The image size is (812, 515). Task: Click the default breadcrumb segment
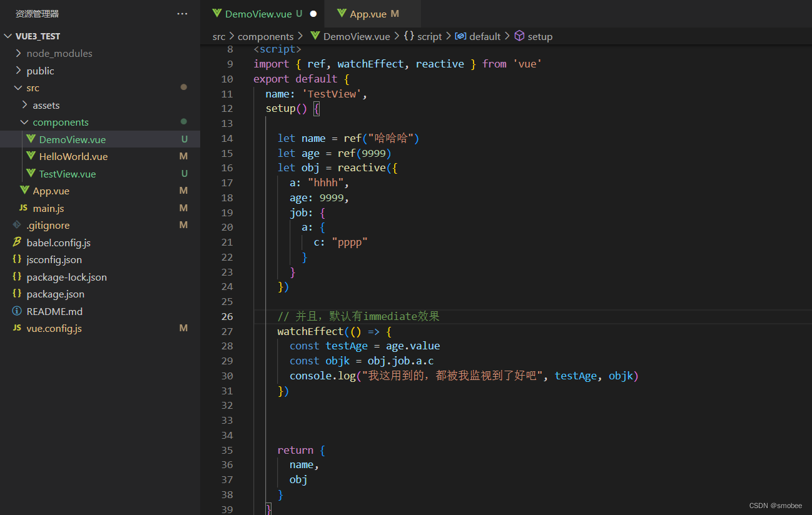(x=485, y=37)
